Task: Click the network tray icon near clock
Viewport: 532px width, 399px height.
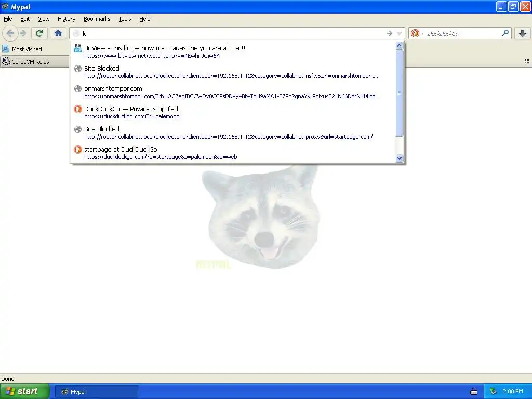Action: (494, 392)
